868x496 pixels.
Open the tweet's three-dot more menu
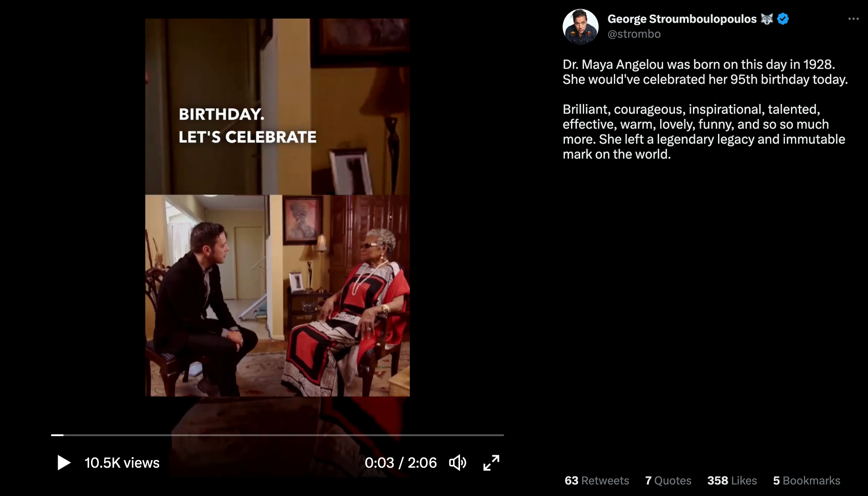[853, 19]
